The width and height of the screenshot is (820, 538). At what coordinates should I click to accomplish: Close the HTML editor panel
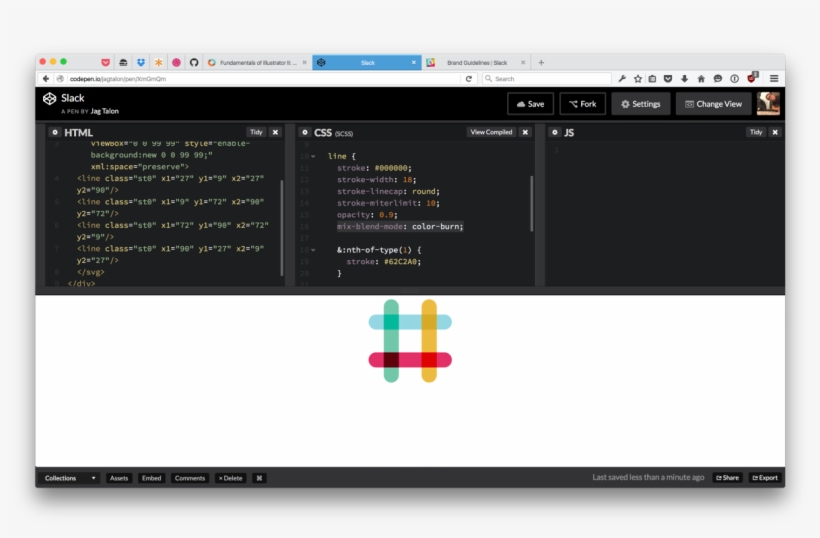point(276,132)
